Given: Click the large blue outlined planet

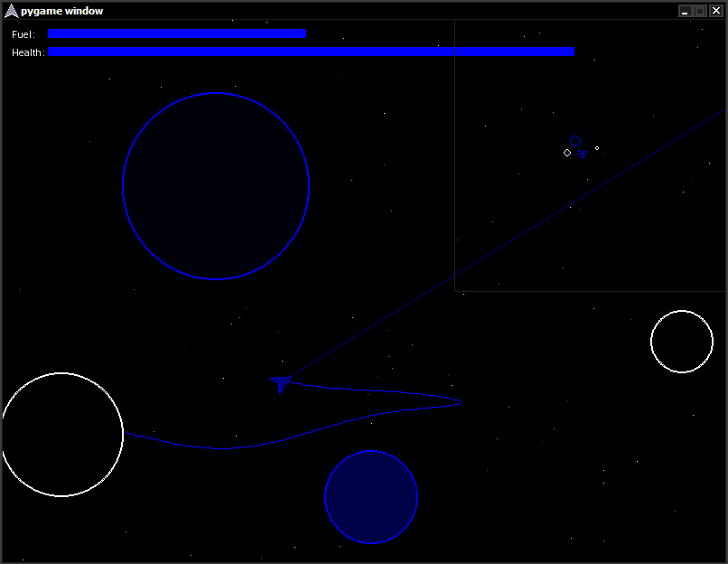Looking at the screenshot, I should (x=216, y=186).
